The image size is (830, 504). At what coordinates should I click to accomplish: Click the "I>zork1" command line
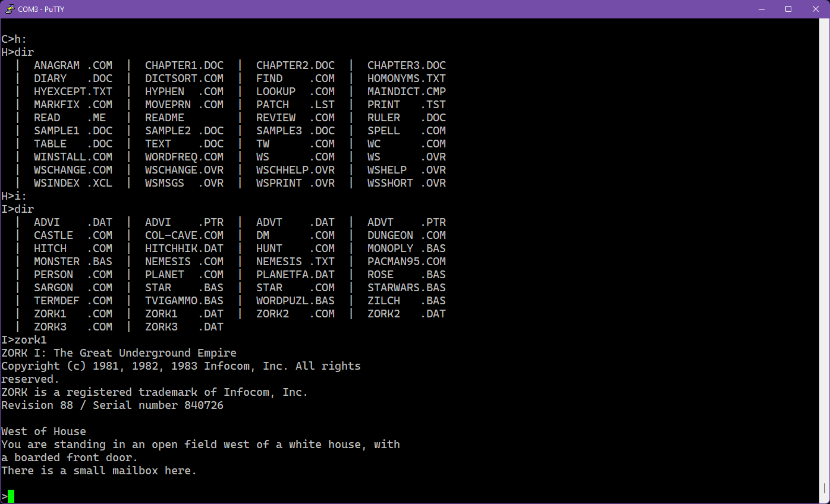pos(24,340)
